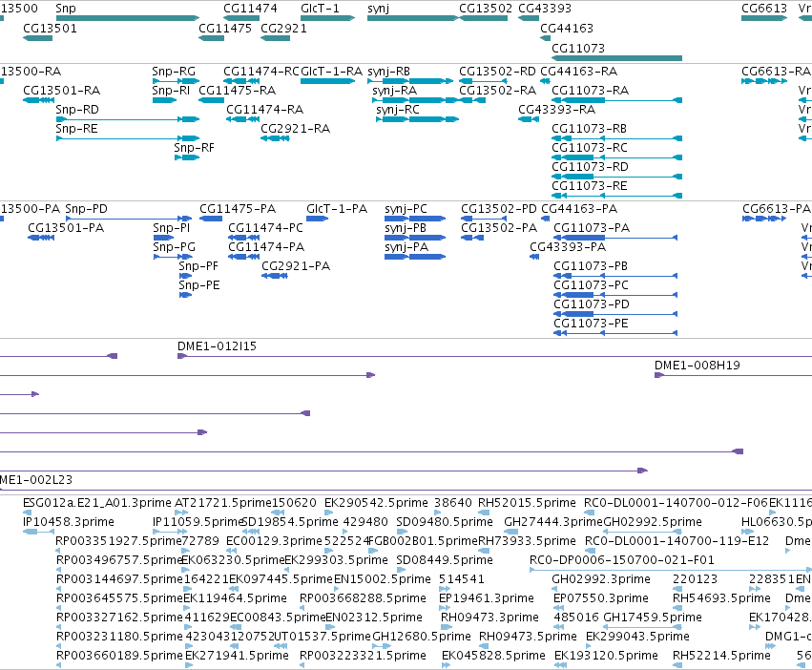Select the CG44163 gene label
Viewport: 812px width, 670px height.
(x=567, y=28)
